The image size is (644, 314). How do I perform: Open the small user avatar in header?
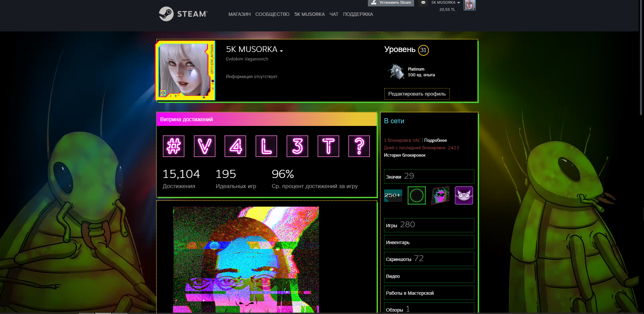pyautogui.click(x=469, y=5)
